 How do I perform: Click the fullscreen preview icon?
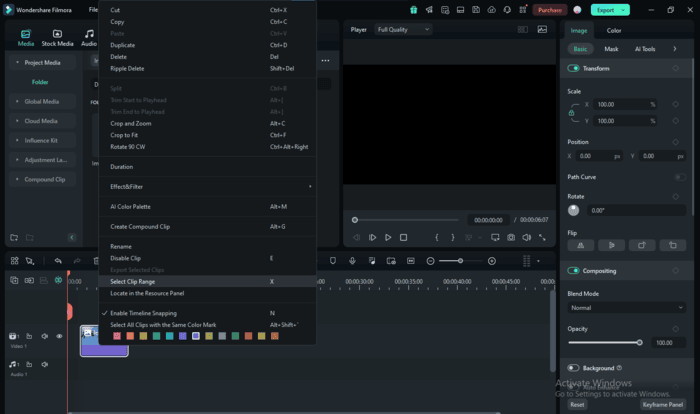[542, 238]
